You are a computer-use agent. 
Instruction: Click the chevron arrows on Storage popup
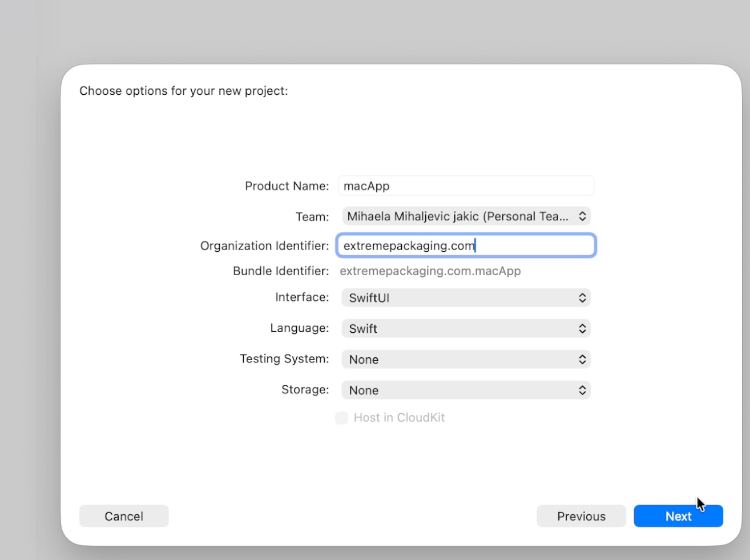click(x=582, y=390)
